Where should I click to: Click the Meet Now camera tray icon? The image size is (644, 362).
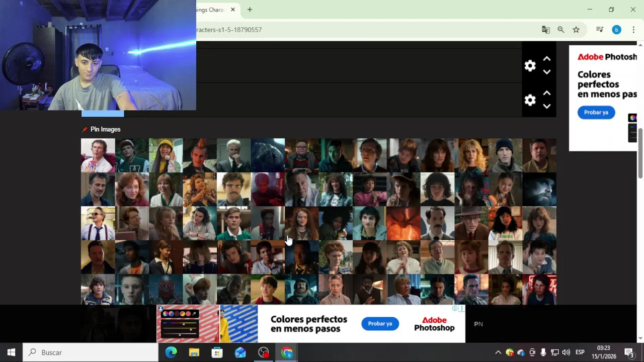point(532,352)
